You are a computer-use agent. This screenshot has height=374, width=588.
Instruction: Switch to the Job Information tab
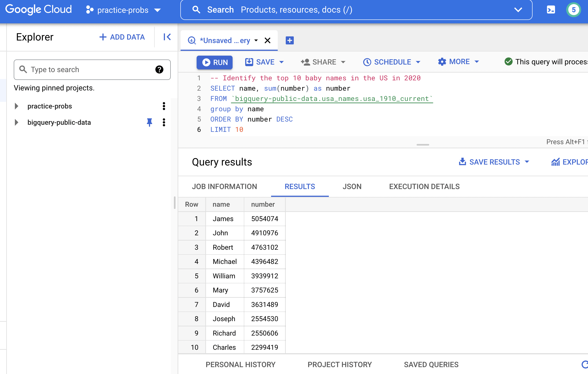point(224,187)
